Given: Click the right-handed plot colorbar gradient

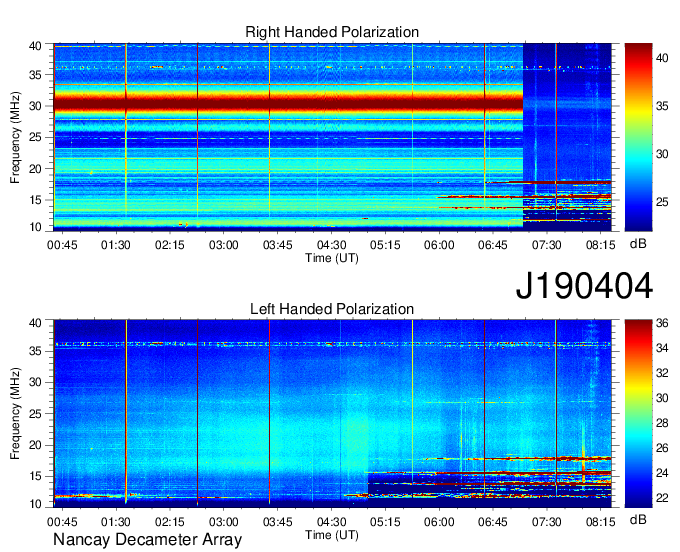Looking at the screenshot, I should point(638,137).
